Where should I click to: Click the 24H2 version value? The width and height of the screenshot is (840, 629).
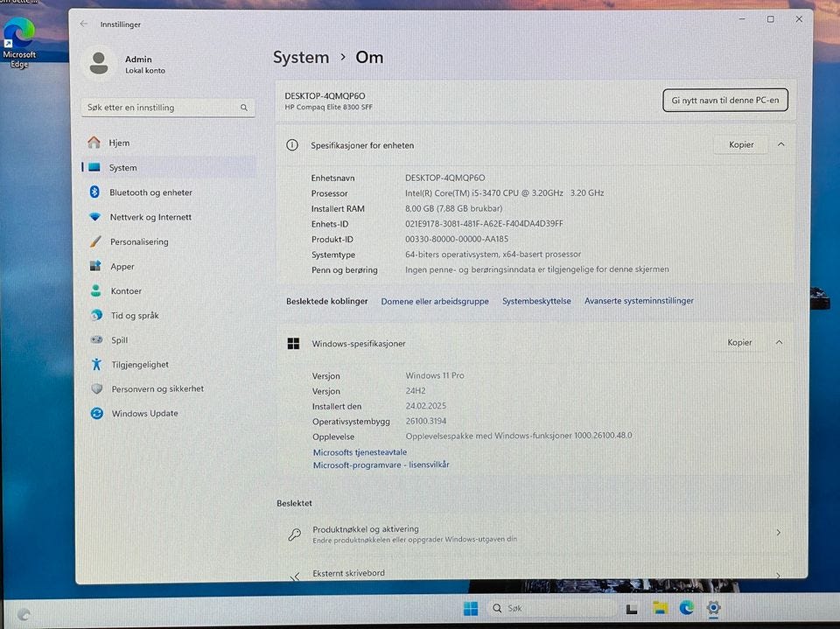416,390
